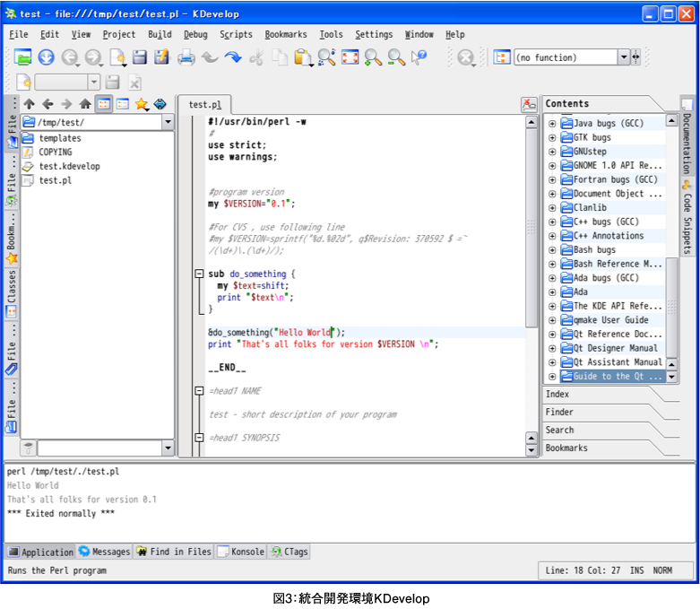Go to home directory in file selector
700x609 pixels.
click(85, 104)
